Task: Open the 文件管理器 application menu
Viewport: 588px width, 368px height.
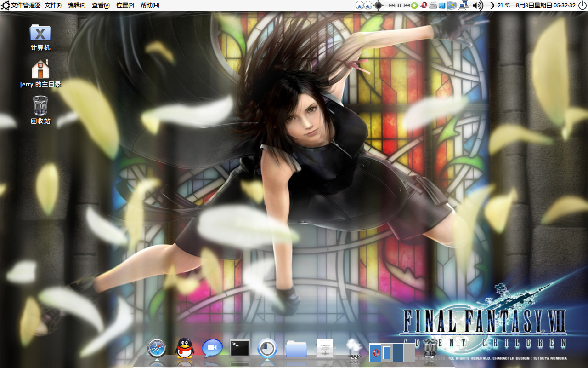Action: click(x=26, y=6)
